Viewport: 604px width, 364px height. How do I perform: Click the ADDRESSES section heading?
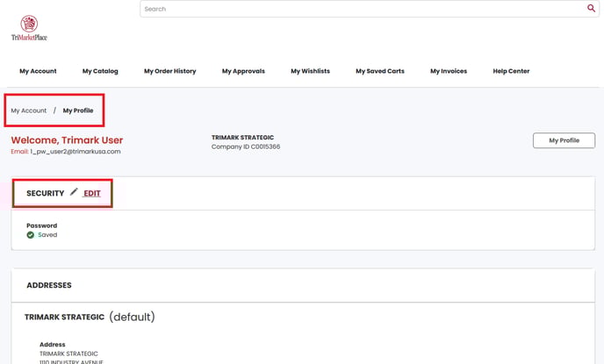pyautogui.click(x=49, y=285)
